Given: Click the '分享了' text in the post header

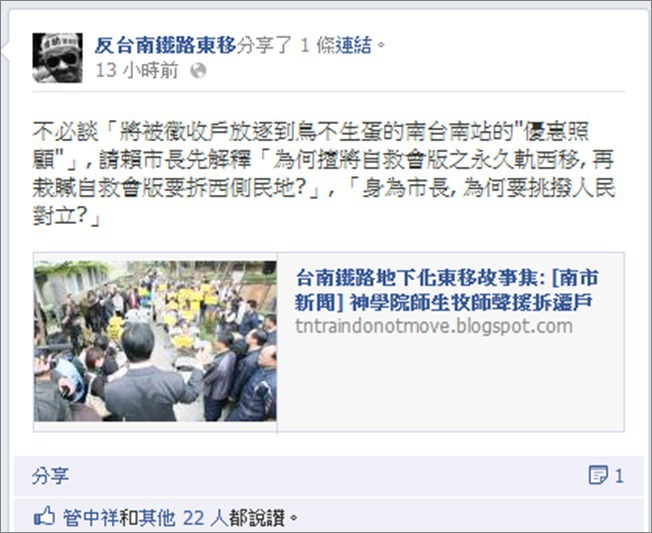Looking at the screenshot, I should click(264, 45).
